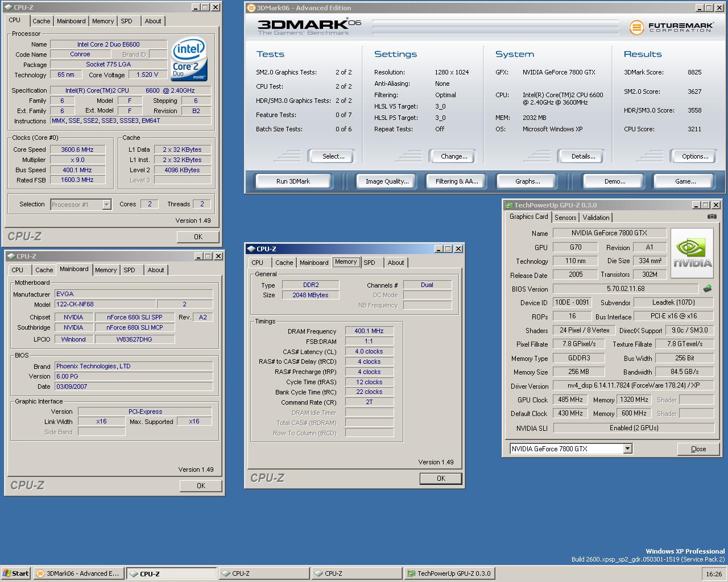This screenshot has height=582, width=728.
Task: Click the Game button in 3DMark06
Action: point(685,181)
